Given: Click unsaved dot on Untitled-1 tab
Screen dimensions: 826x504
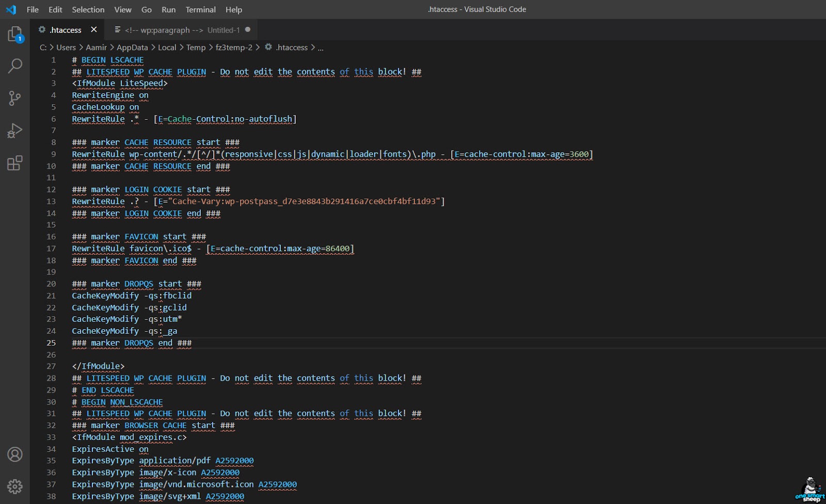Looking at the screenshot, I should coord(248,29).
